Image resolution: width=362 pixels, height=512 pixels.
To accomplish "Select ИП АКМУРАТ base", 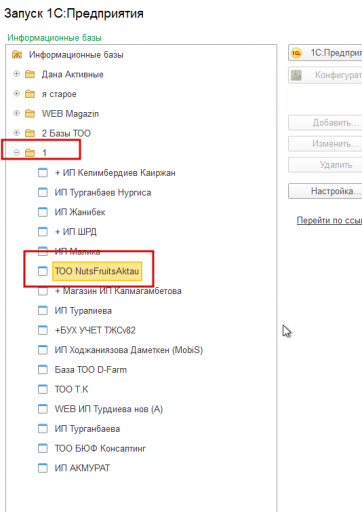I will 82,468.
